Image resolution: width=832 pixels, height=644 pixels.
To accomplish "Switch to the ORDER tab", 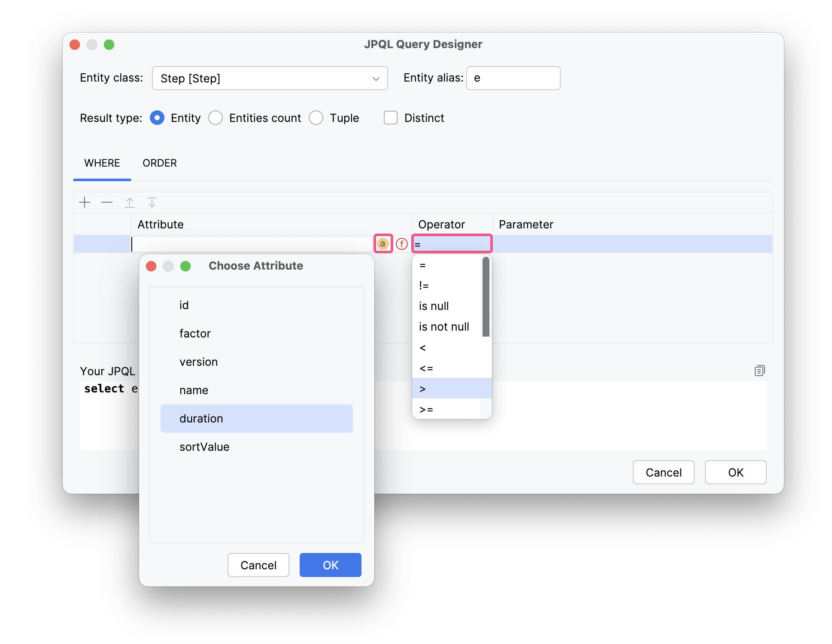I will click(159, 163).
